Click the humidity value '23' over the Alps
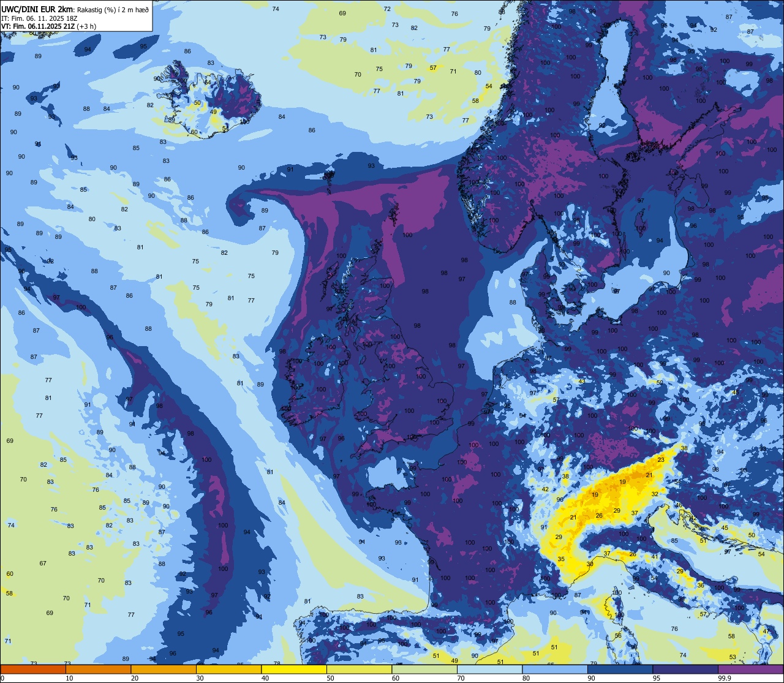Viewport: 784px width, 683px height. click(661, 459)
